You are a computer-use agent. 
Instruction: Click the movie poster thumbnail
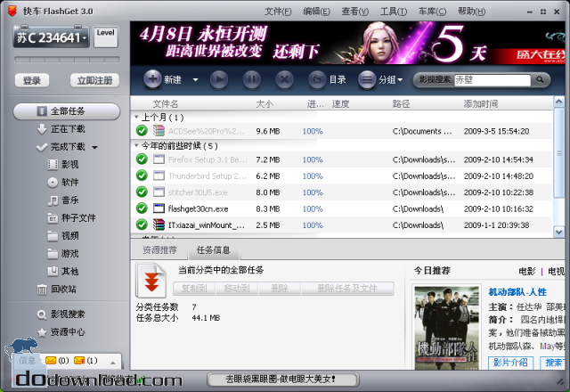[x=446, y=328]
